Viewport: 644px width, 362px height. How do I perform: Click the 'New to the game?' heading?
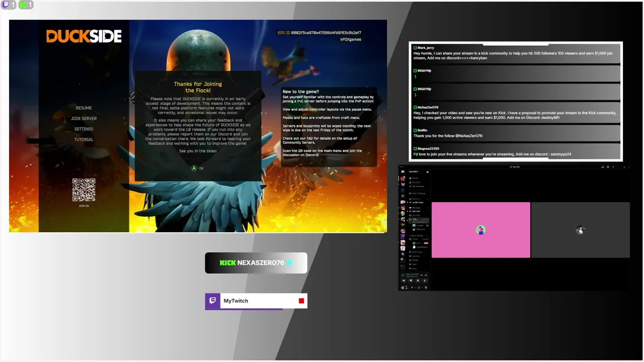[x=301, y=92]
